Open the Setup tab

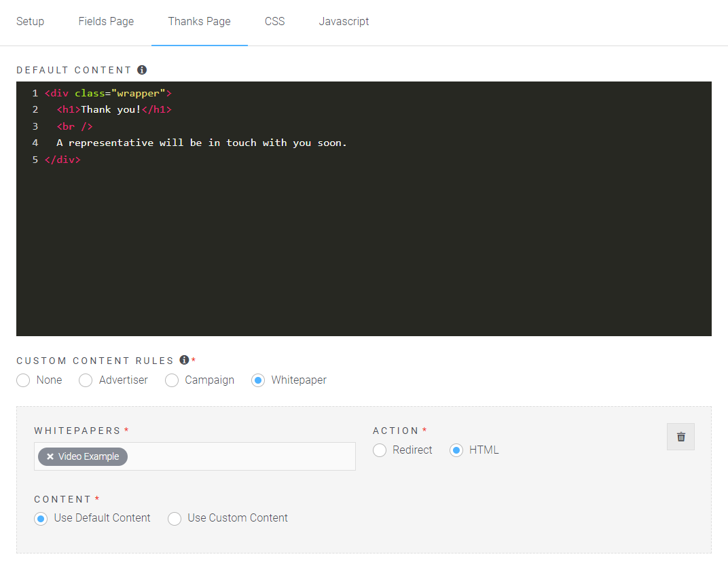(30, 21)
